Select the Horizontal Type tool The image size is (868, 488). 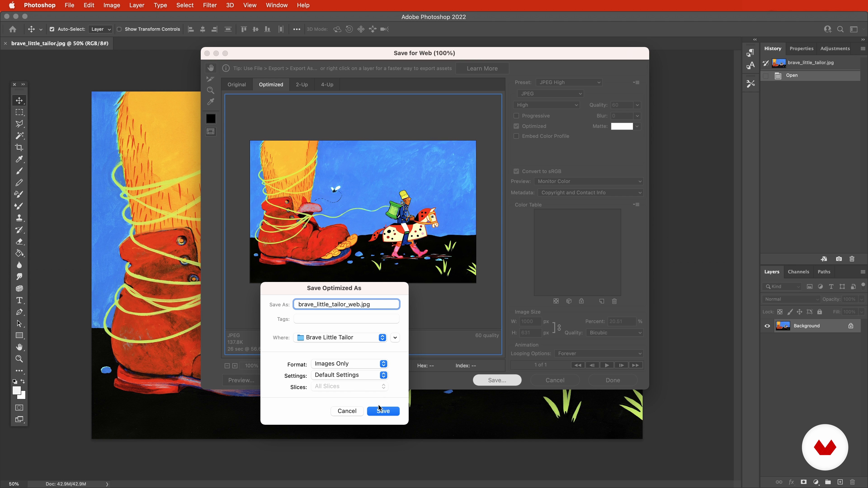pos(19,300)
